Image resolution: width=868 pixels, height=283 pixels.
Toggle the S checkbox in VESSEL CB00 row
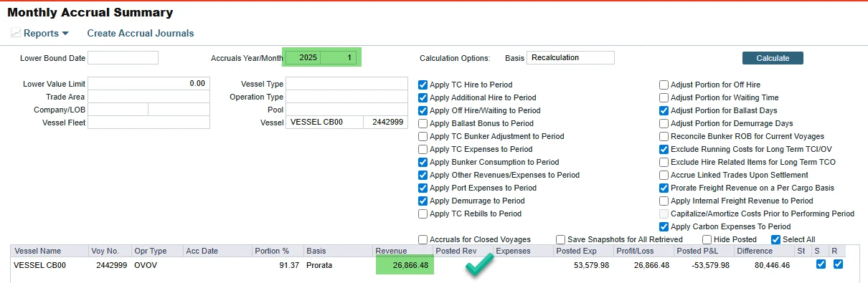(x=821, y=264)
